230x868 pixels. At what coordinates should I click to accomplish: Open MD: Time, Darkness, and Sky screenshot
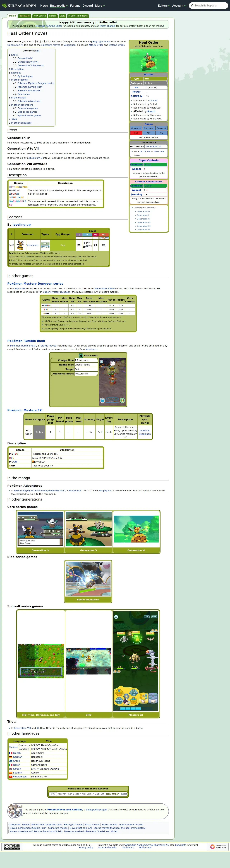[x=41, y=661]
